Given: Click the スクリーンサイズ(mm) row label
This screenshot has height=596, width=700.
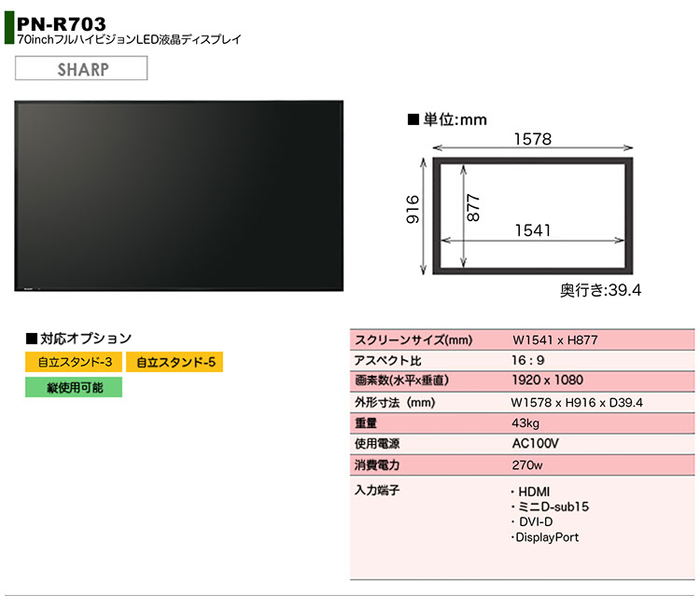Looking at the screenshot, I should coord(413,340).
